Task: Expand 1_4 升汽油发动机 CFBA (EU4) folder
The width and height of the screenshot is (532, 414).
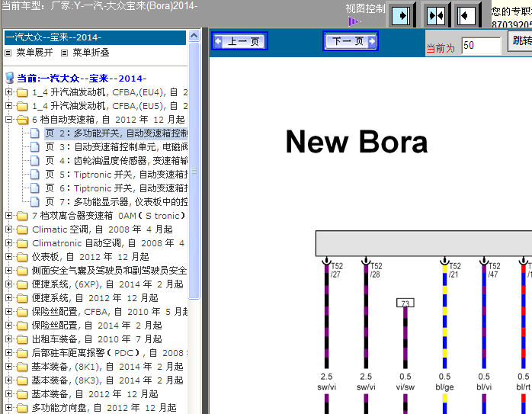Action: click(9, 91)
